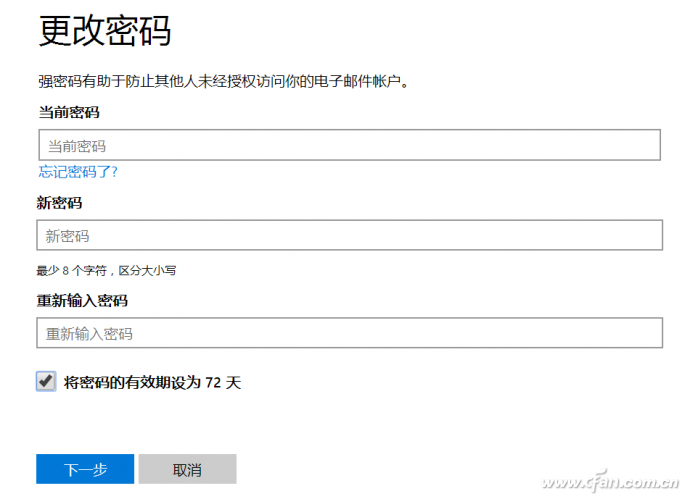685x499 pixels.
Task: Click the gray 重新输入密码 placeholder text
Action: [x=89, y=334]
